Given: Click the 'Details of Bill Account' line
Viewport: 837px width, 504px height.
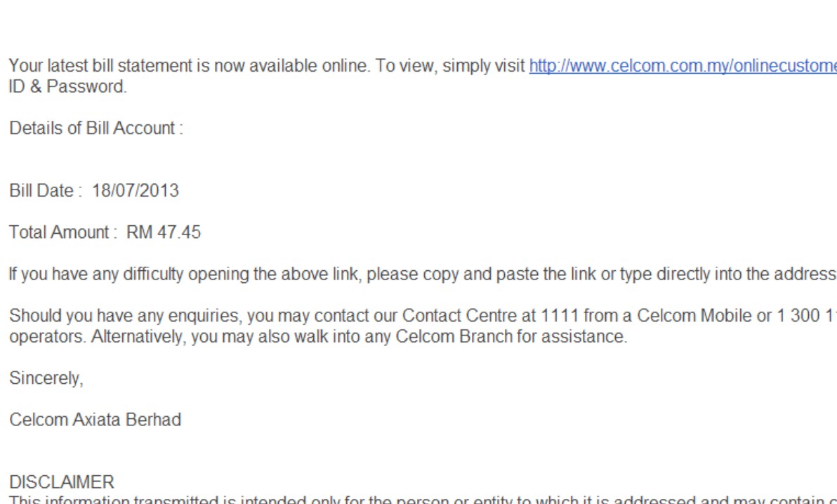Looking at the screenshot, I should pyautogui.click(x=95, y=128).
